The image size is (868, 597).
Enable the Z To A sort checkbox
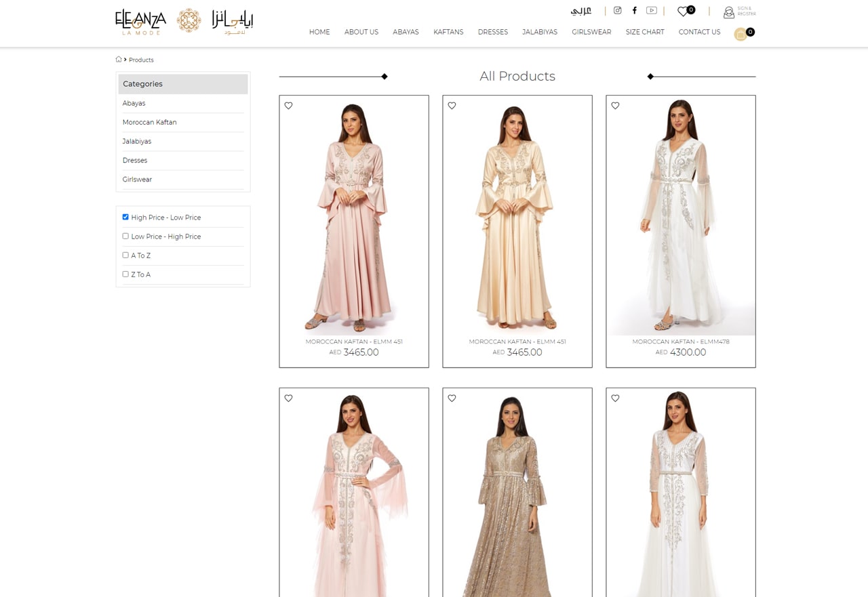pyautogui.click(x=125, y=274)
